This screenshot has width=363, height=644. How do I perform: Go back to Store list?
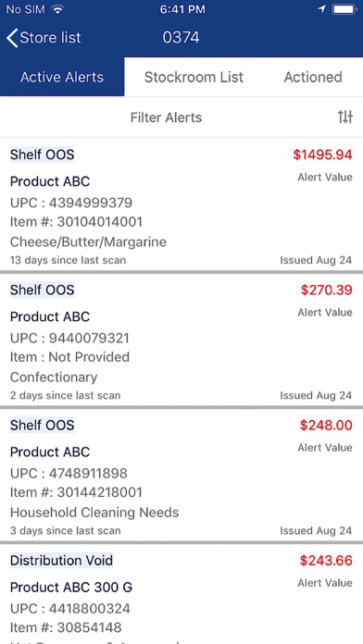pyautogui.click(x=44, y=38)
